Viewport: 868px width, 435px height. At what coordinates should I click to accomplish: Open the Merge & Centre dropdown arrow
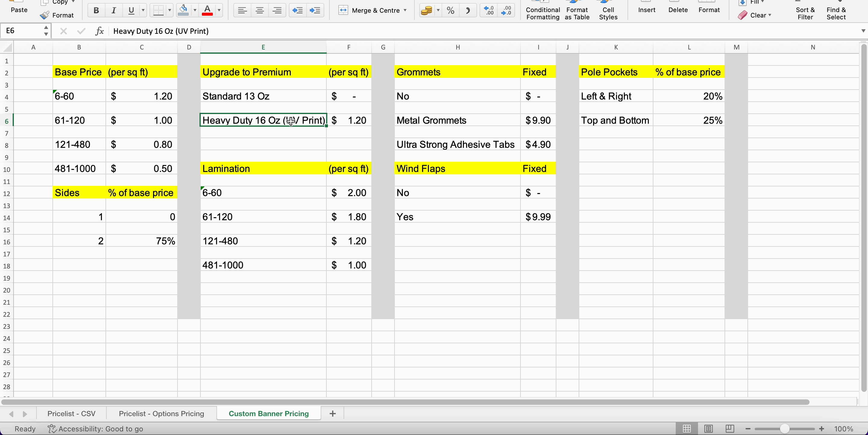405,11
